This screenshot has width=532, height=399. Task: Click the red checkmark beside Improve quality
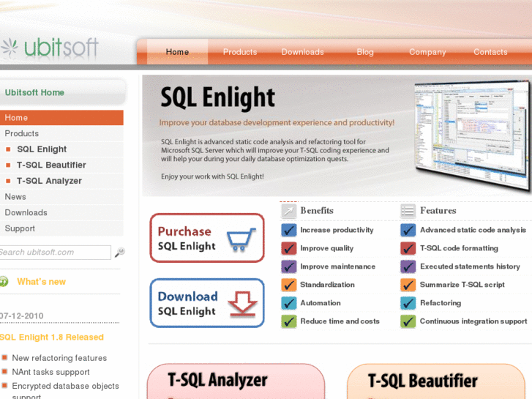pos(289,248)
